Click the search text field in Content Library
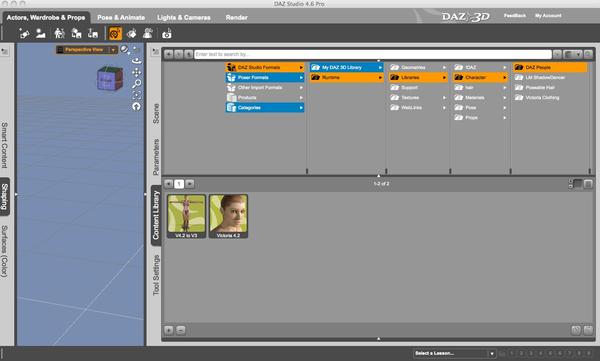This screenshot has height=361, width=600. 373,54
